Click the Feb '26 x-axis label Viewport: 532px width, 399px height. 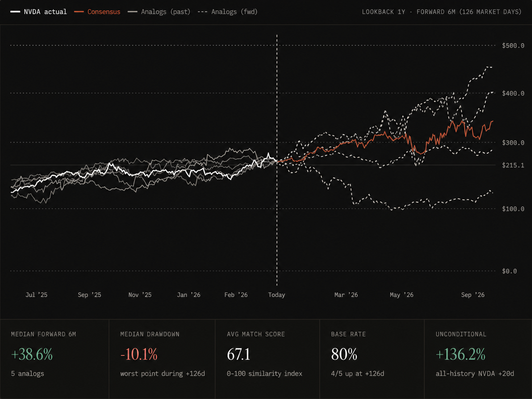point(236,295)
